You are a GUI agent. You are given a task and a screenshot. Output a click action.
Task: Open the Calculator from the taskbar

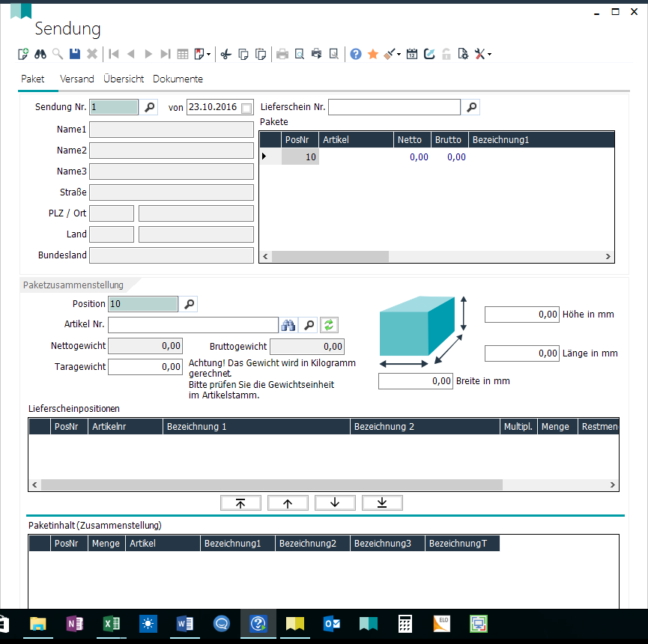coord(405,624)
